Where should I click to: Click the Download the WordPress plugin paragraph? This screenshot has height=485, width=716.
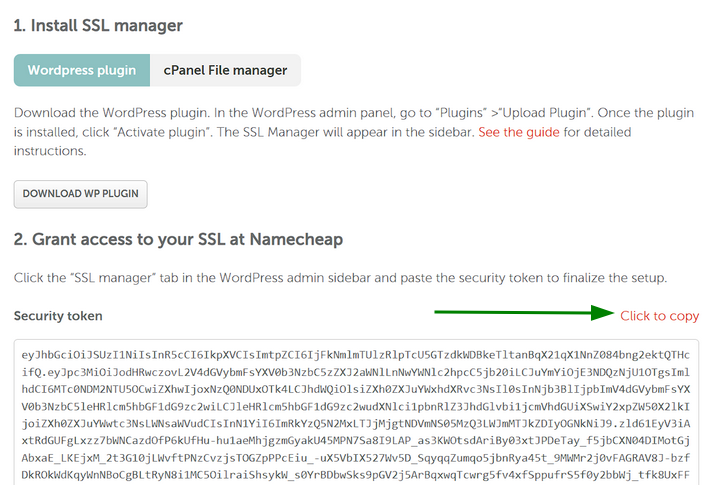point(354,132)
